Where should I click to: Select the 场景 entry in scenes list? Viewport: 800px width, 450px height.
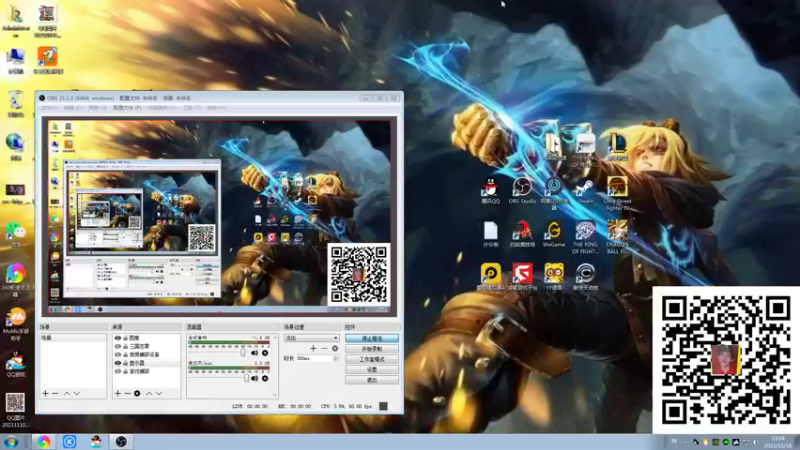pyautogui.click(x=73, y=338)
